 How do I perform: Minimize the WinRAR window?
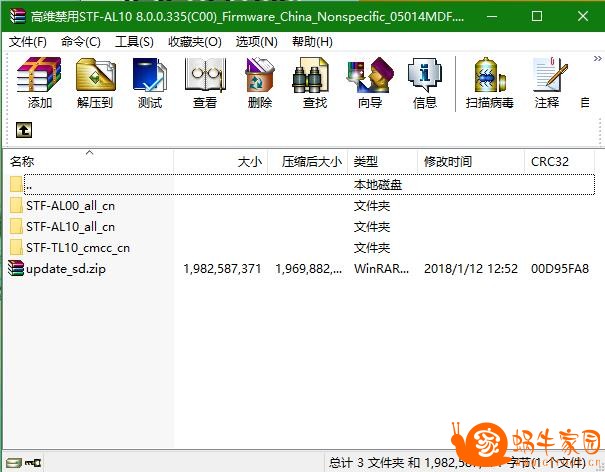492,17
